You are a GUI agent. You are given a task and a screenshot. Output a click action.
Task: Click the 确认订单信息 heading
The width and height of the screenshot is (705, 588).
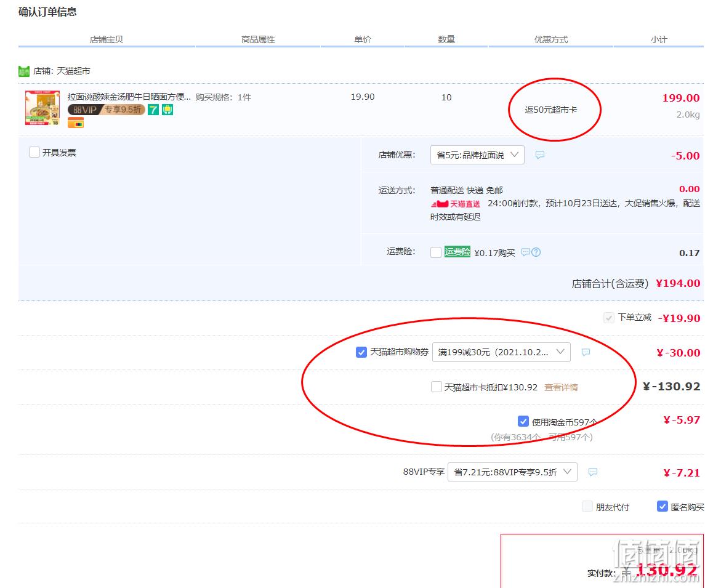(47, 12)
